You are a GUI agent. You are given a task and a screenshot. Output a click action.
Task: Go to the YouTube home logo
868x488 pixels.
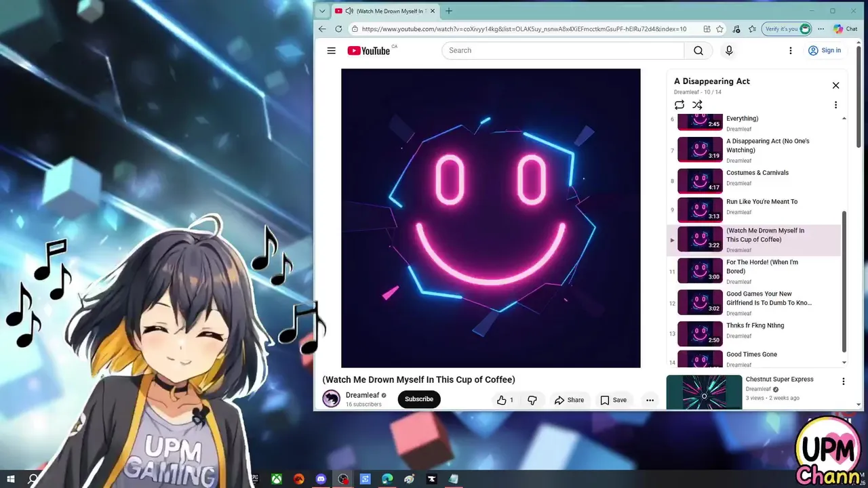[x=369, y=51]
